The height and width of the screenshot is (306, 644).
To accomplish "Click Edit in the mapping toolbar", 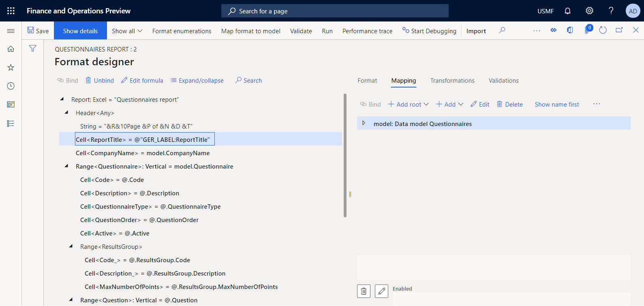I will click(480, 105).
